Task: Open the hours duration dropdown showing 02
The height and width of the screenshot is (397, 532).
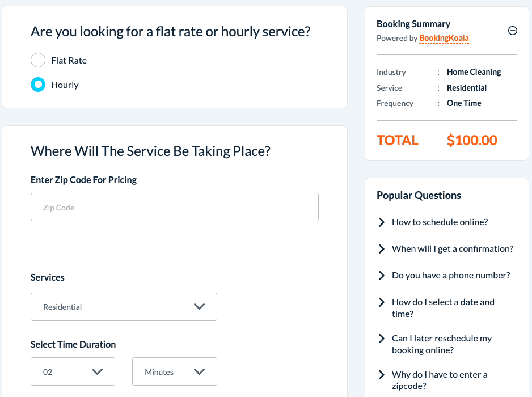Action: 73,372
